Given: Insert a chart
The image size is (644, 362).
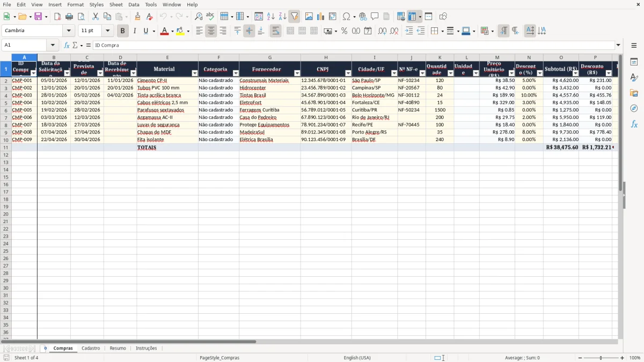Looking at the screenshot, I should click(321, 17).
